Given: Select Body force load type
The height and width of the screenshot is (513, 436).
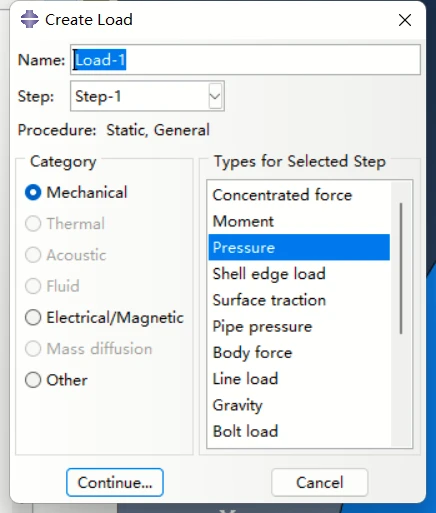Looking at the screenshot, I should tap(299, 353).
